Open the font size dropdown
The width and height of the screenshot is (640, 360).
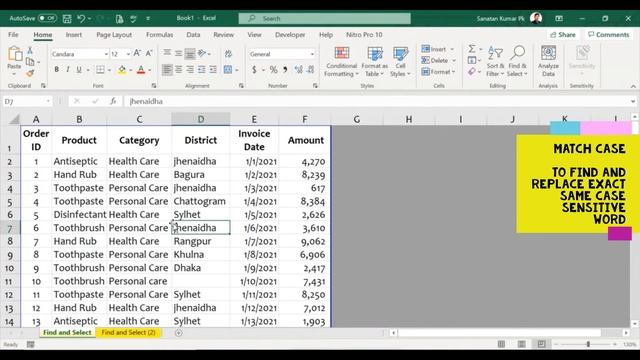pos(128,54)
